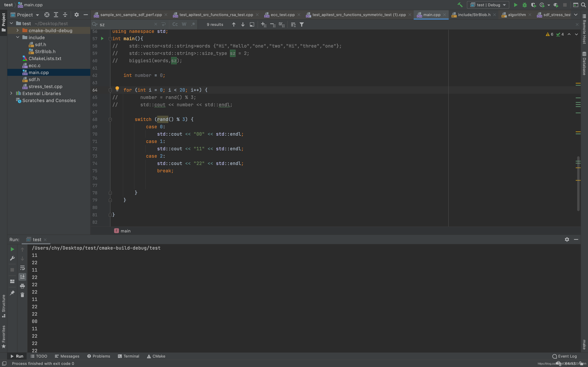
Task: Click the rerun button in Run panel
Action: (12, 249)
